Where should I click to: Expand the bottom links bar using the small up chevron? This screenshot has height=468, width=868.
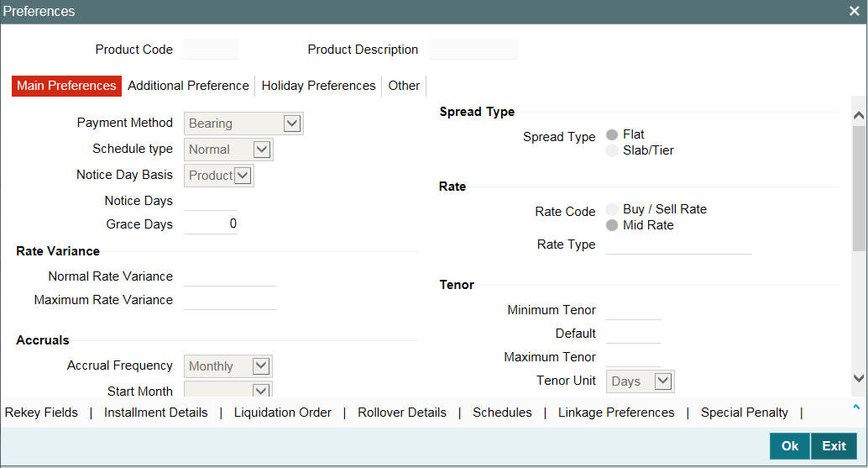pyautogui.click(x=856, y=407)
